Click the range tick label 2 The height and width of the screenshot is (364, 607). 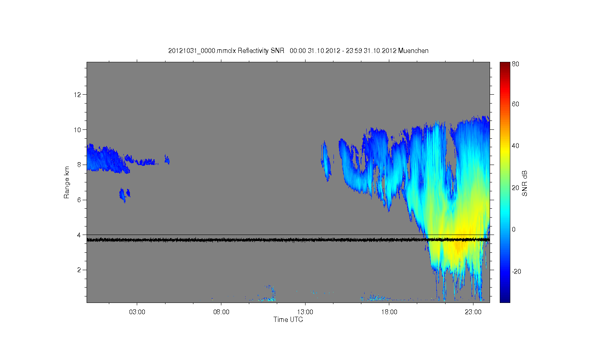[80, 270]
